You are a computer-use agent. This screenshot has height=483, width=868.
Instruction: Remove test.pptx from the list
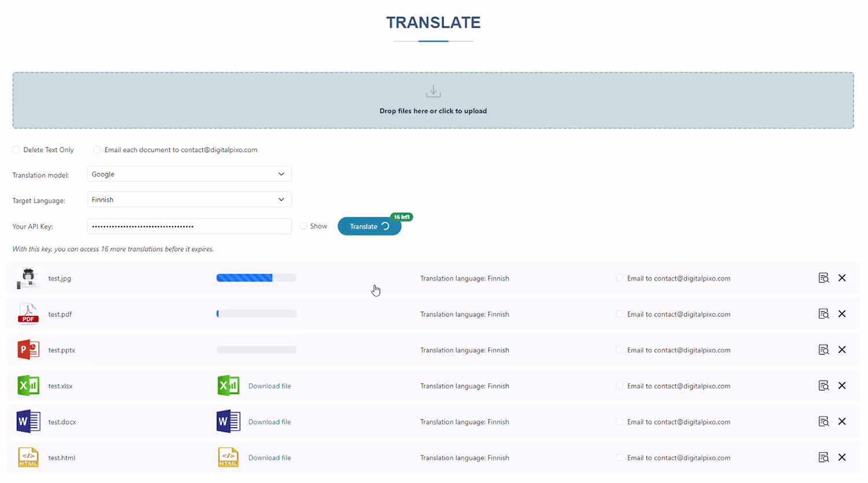(x=842, y=350)
